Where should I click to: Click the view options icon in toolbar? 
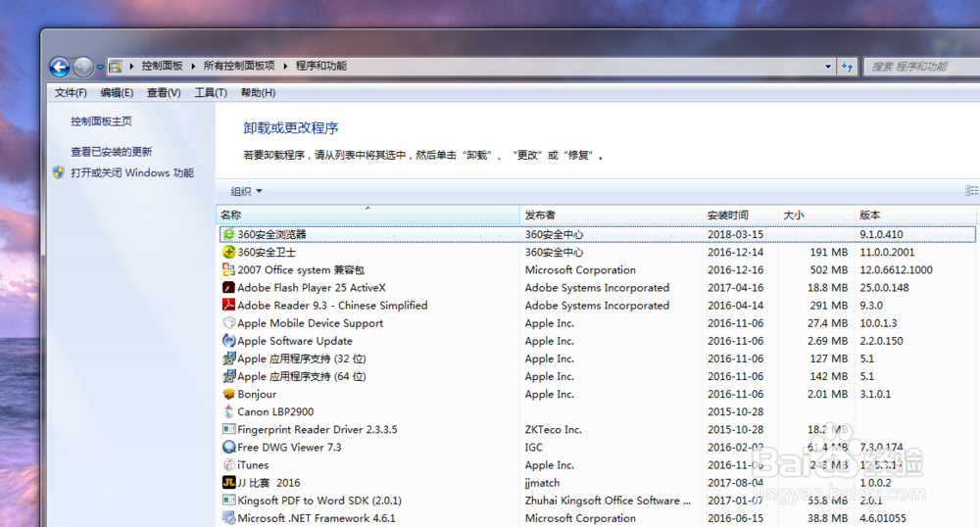tap(972, 190)
